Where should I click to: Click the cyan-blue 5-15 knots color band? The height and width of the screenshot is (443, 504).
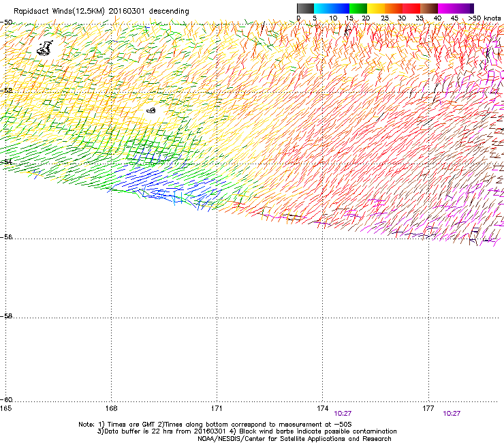tap(332, 8)
